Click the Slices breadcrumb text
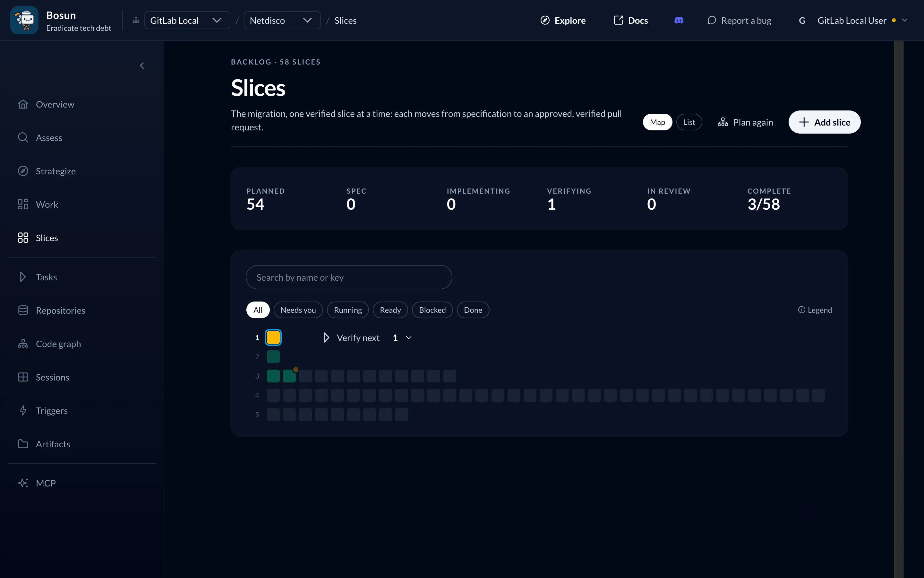The image size is (924, 578). coord(345,20)
